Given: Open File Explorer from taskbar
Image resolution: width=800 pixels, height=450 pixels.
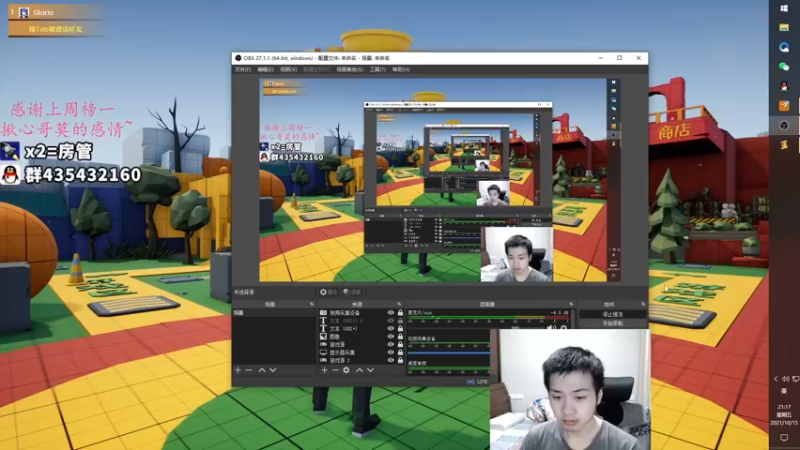Looking at the screenshot, I should [x=784, y=28].
